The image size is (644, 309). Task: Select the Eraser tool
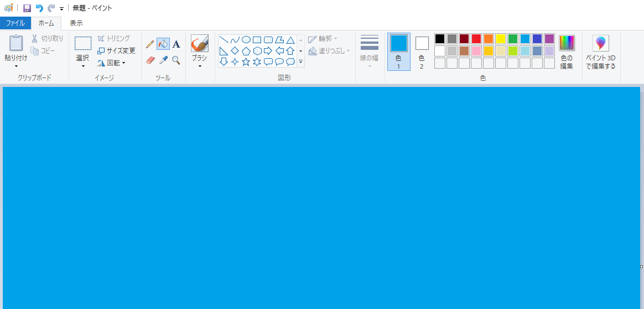point(150,60)
